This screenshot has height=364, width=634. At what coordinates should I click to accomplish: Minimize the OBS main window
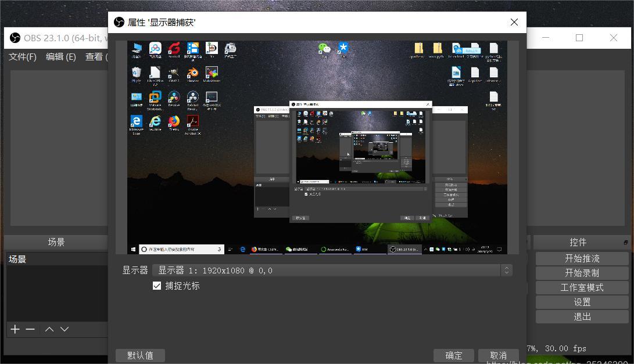pos(546,38)
